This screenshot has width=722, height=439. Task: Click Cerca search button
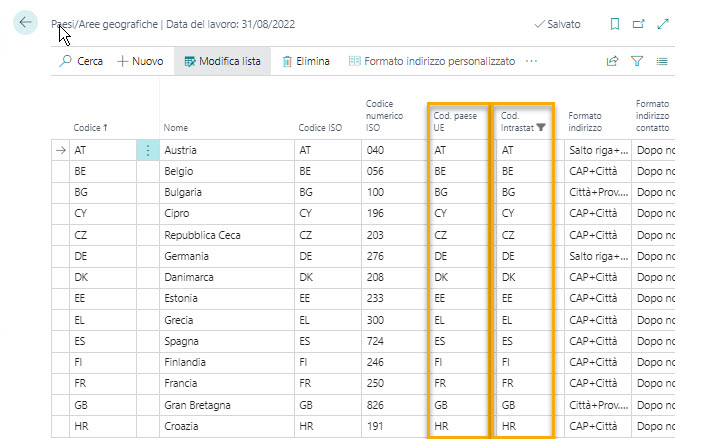pyautogui.click(x=81, y=61)
